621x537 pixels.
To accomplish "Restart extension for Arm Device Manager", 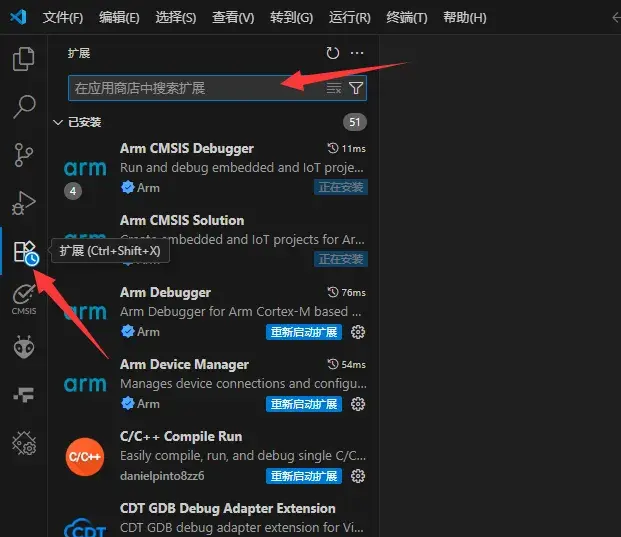I will pyautogui.click(x=304, y=404).
